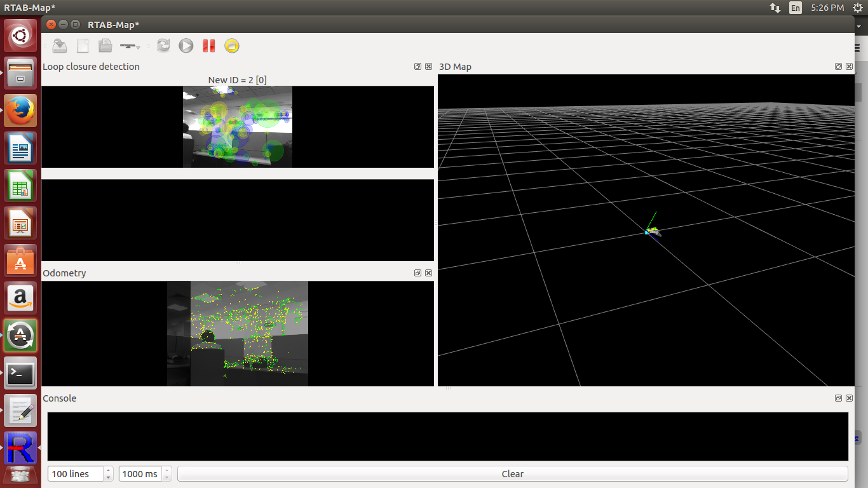Click the 1000 ms input field
Viewport: 868px width, 488px height.
[x=140, y=474]
